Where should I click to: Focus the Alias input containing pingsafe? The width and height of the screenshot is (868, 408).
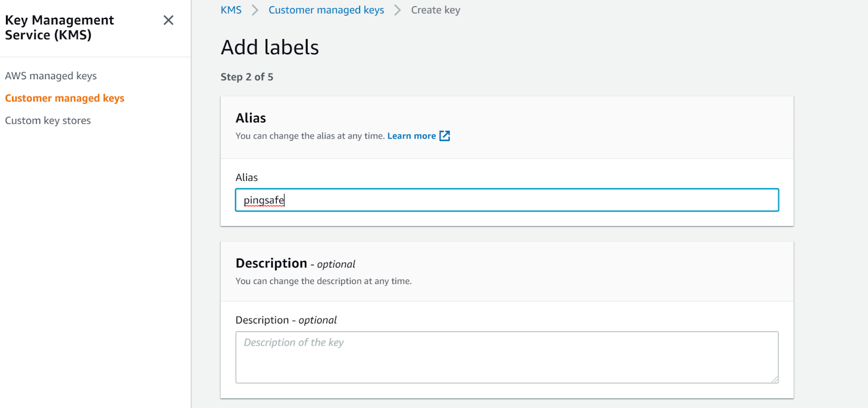coord(507,200)
